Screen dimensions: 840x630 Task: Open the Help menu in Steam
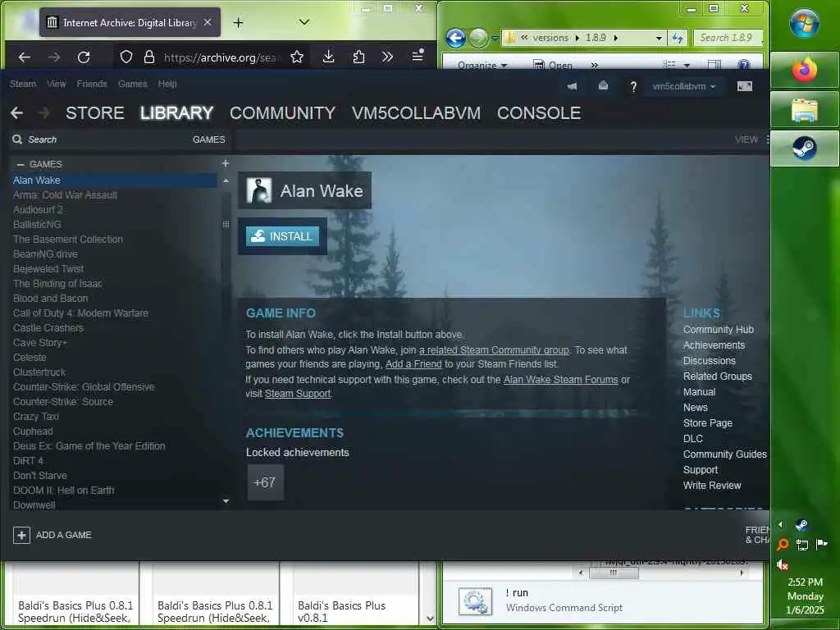pos(167,84)
